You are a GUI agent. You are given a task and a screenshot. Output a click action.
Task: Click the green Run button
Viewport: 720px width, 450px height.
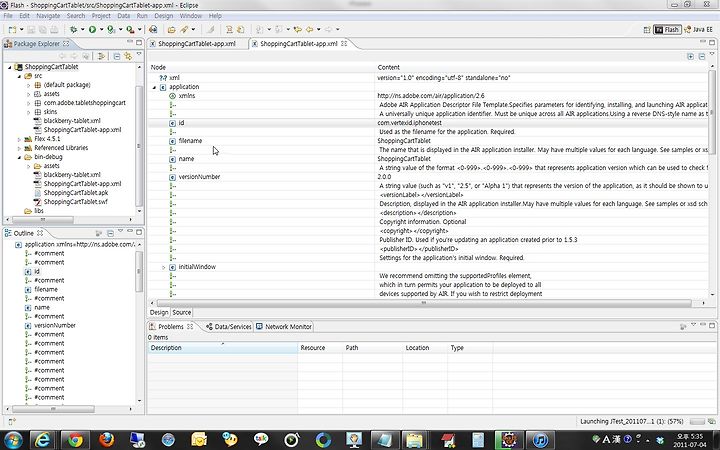(92, 30)
